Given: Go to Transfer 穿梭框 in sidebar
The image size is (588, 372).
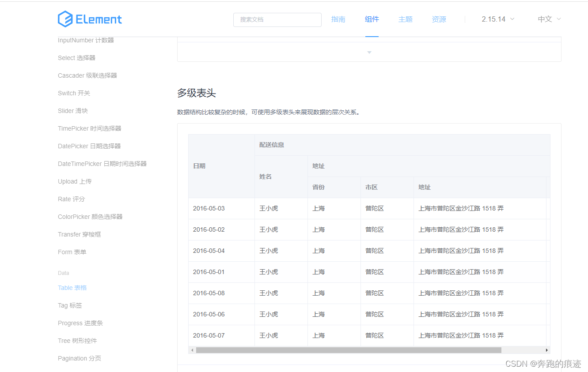Looking at the screenshot, I should click(x=80, y=234).
